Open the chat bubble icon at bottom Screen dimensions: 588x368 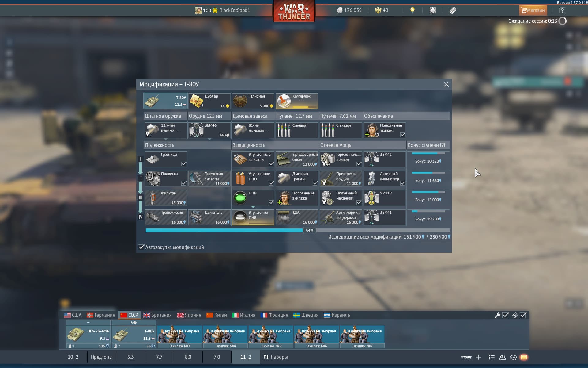tap(513, 357)
